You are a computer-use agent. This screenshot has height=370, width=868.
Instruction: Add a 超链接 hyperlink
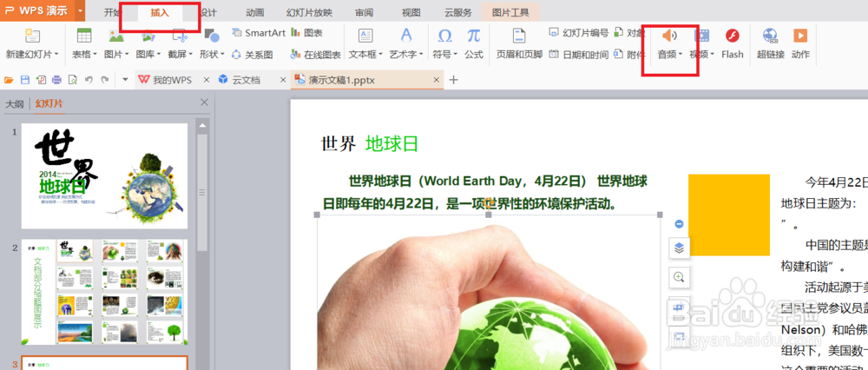pos(771,43)
